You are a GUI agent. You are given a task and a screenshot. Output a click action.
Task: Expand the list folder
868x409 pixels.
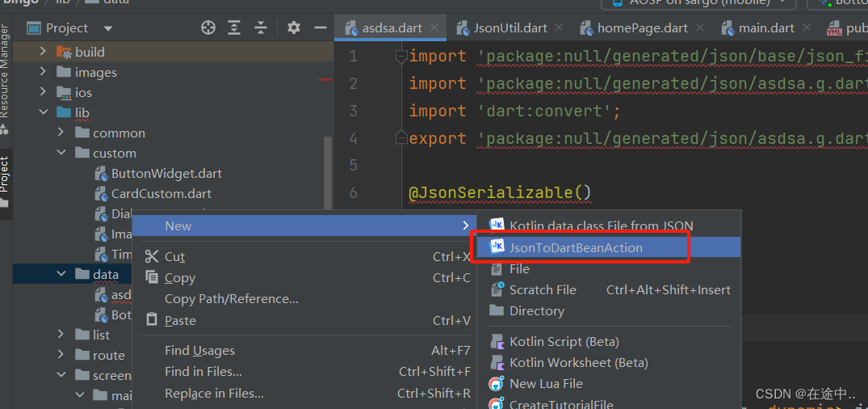(61, 335)
